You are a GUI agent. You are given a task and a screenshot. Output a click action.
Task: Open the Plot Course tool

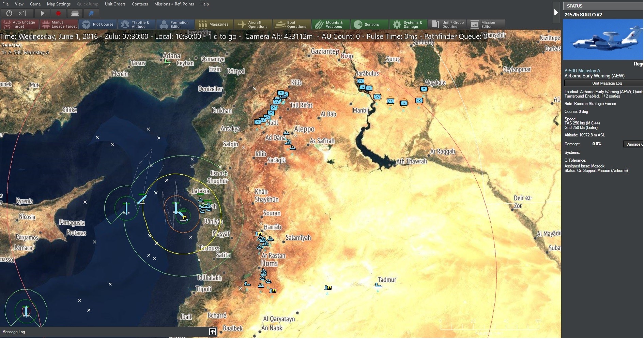click(98, 24)
